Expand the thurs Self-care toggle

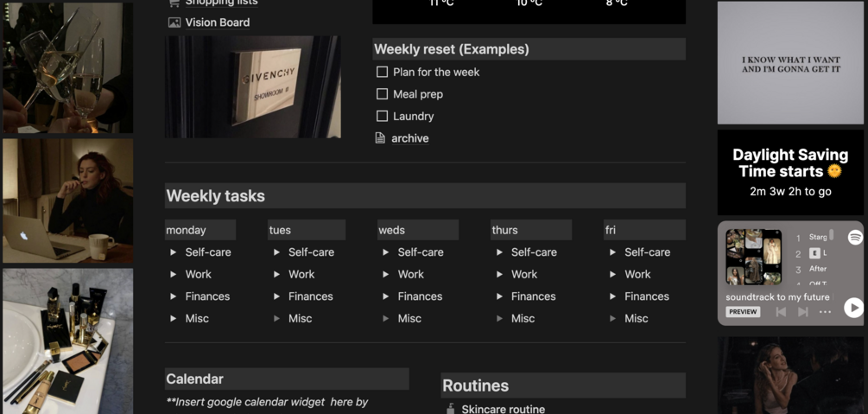coord(499,252)
